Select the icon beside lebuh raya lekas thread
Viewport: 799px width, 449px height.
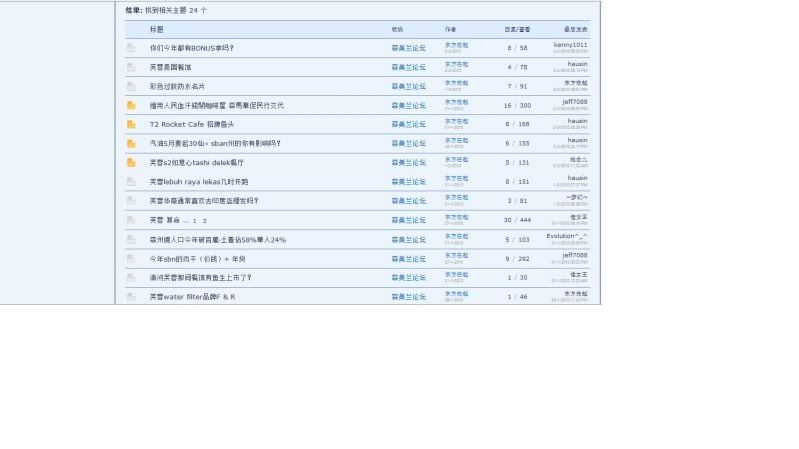point(131,182)
